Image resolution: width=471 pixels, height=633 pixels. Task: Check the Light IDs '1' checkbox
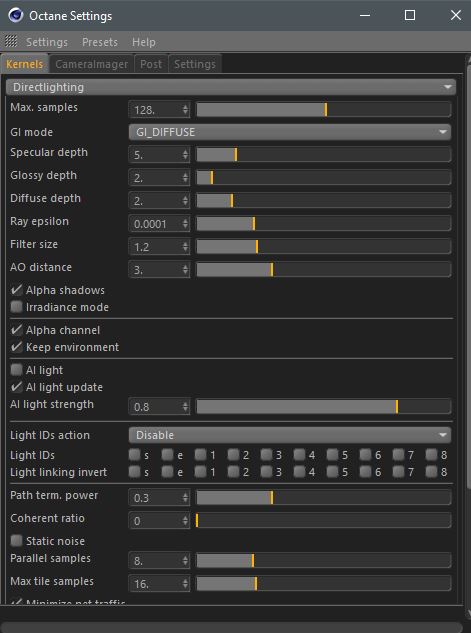tap(201, 455)
